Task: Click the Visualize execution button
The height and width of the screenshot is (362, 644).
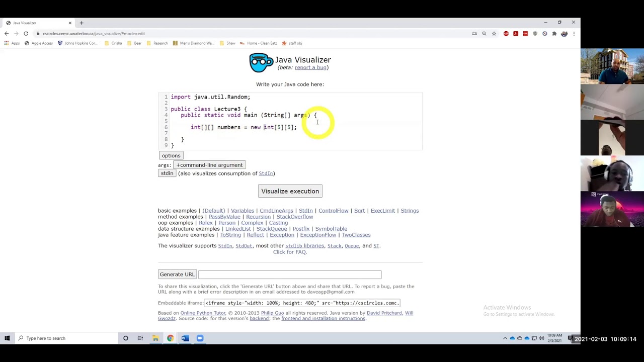Action: point(290,191)
